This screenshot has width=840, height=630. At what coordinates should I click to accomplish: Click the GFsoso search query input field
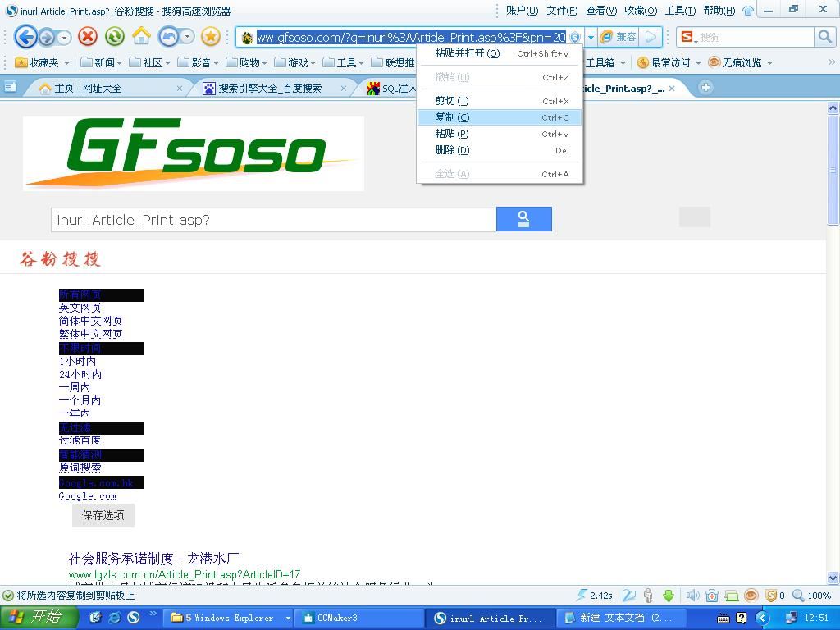tap(274, 220)
